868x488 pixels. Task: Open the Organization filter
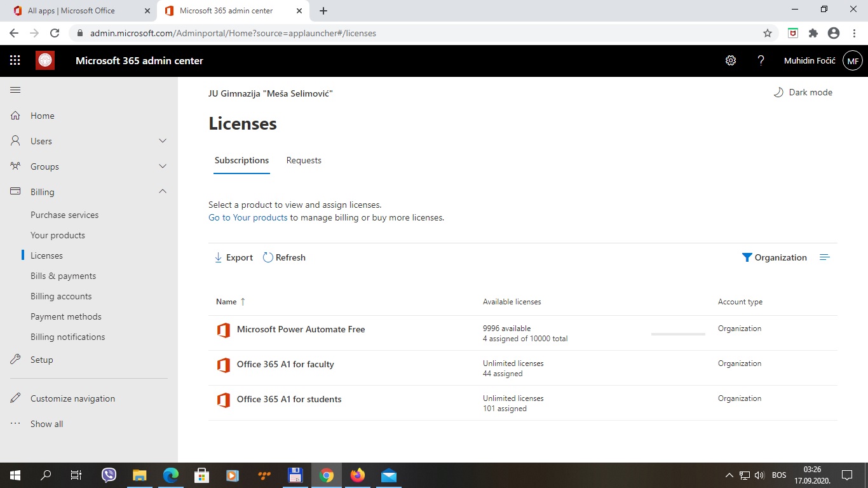coord(775,257)
